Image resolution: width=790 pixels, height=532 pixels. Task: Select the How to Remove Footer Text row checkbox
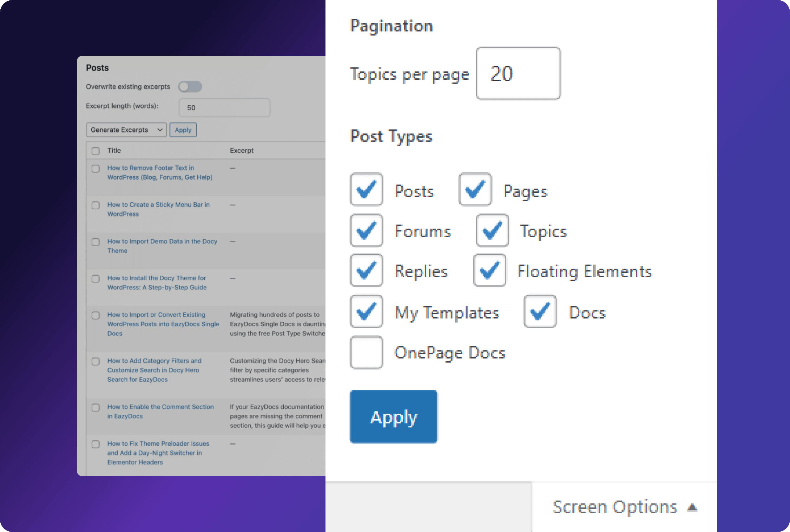[x=96, y=169]
